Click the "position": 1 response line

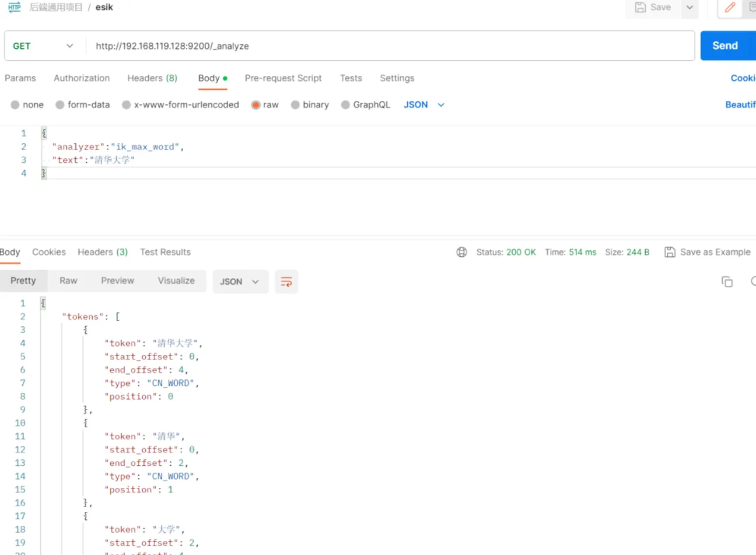(139, 490)
